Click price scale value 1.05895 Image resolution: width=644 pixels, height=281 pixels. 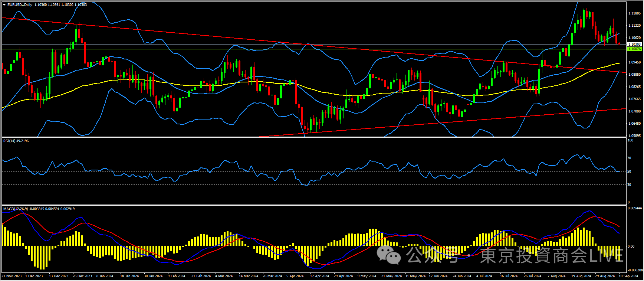[634, 136]
